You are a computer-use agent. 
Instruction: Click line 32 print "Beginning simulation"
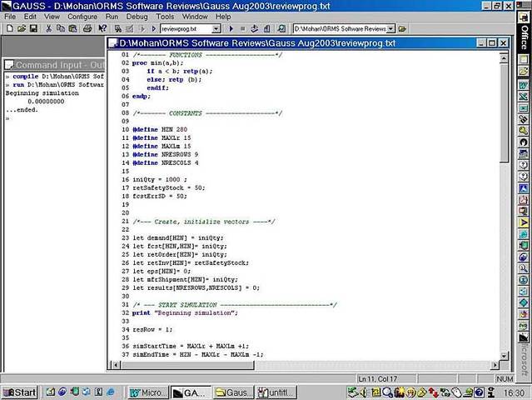click(185, 312)
